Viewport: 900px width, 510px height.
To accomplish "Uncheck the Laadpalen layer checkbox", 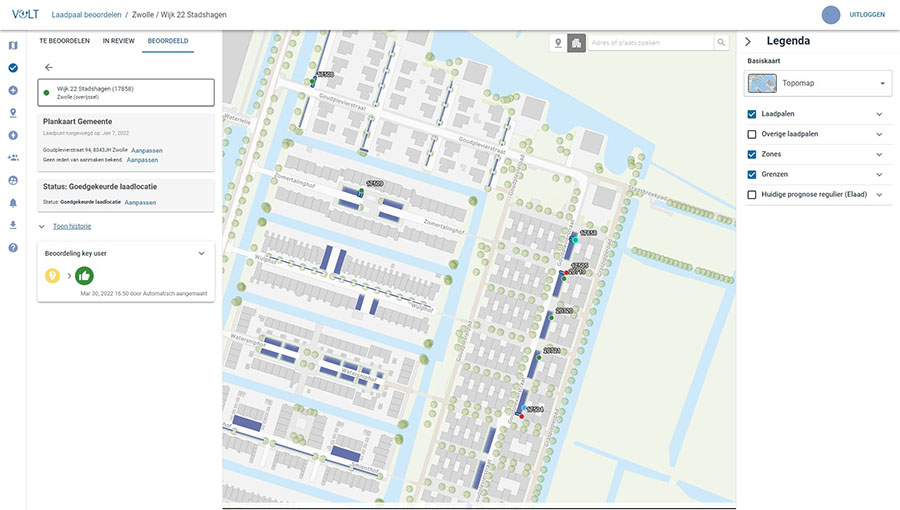I will point(752,114).
